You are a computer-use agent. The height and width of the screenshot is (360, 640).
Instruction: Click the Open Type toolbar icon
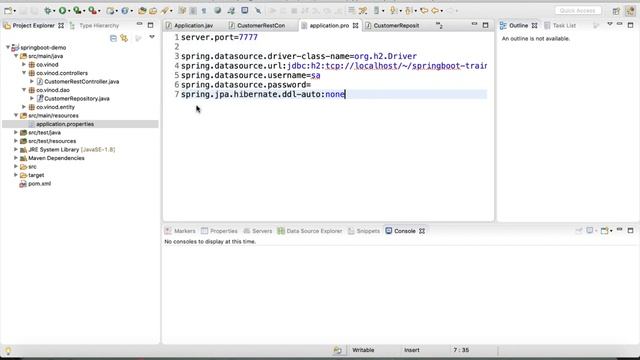point(142,11)
